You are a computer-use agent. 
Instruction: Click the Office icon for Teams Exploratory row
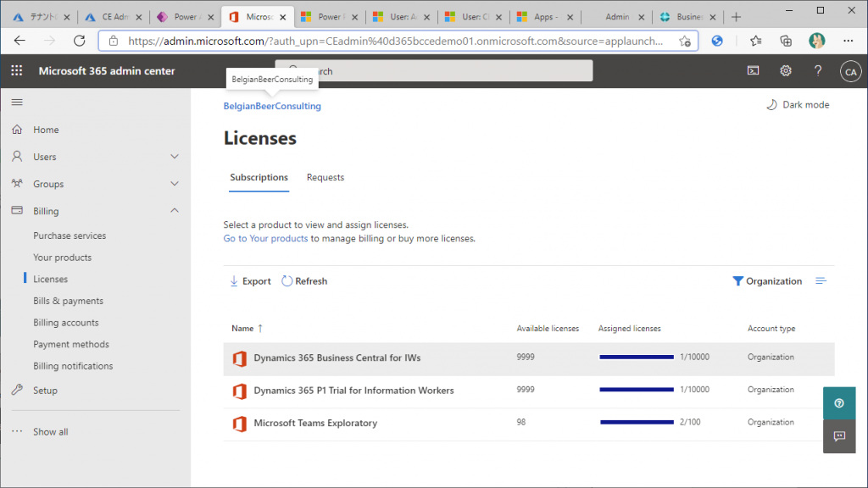click(240, 424)
